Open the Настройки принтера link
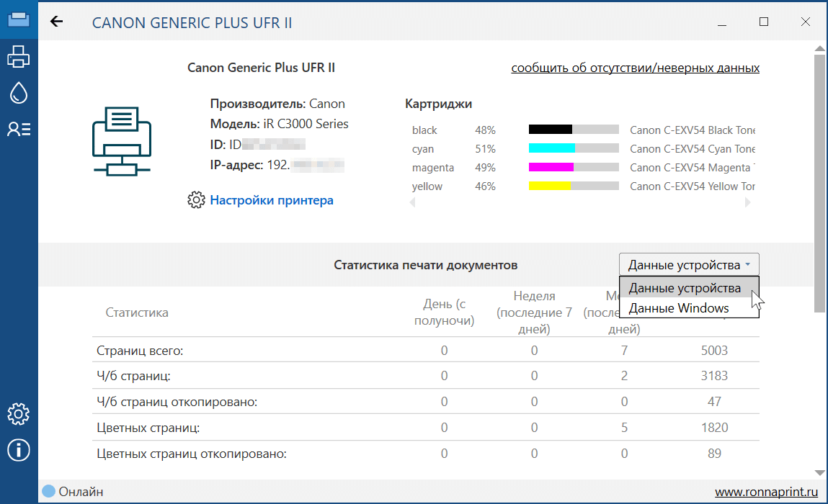The width and height of the screenshot is (828, 504). pyautogui.click(x=272, y=200)
